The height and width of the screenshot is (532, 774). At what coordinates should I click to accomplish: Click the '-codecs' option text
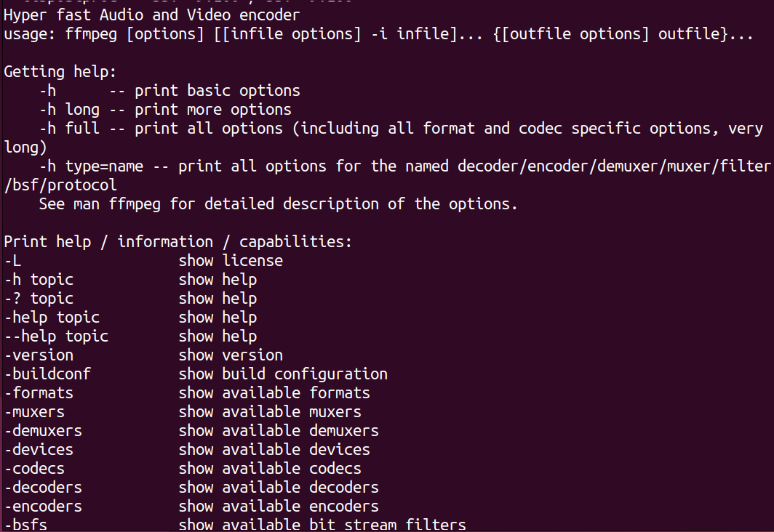tap(35, 469)
